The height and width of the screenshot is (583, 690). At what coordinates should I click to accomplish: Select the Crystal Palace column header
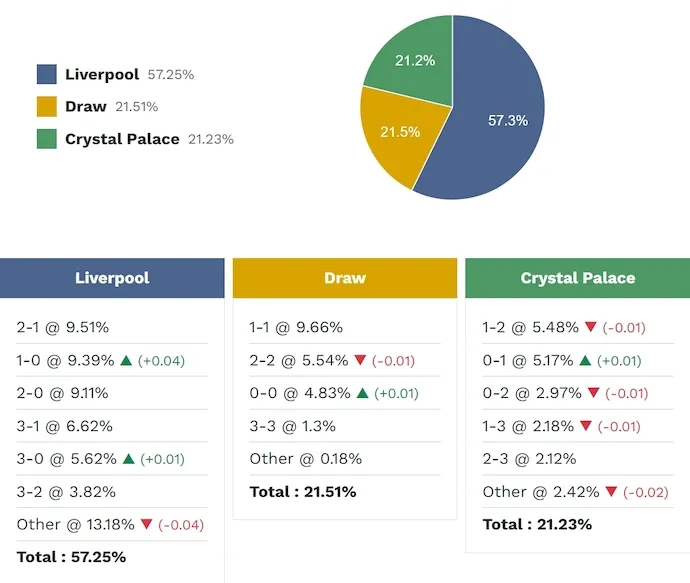[577, 278]
